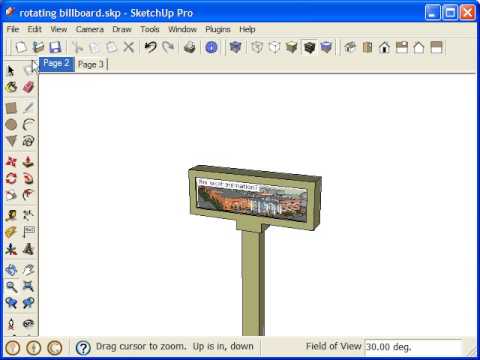This screenshot has height=360, width=480.
Task: Open the Tools menu
Action: pyautogui.click(x=150, y=29)
